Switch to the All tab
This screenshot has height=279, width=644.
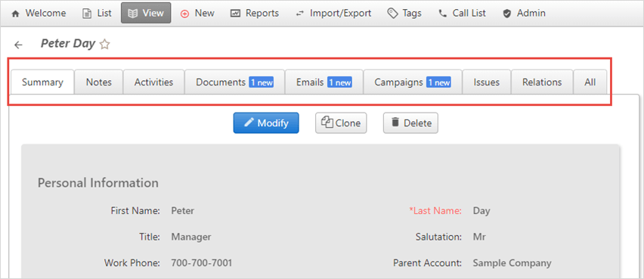[590, 82]
